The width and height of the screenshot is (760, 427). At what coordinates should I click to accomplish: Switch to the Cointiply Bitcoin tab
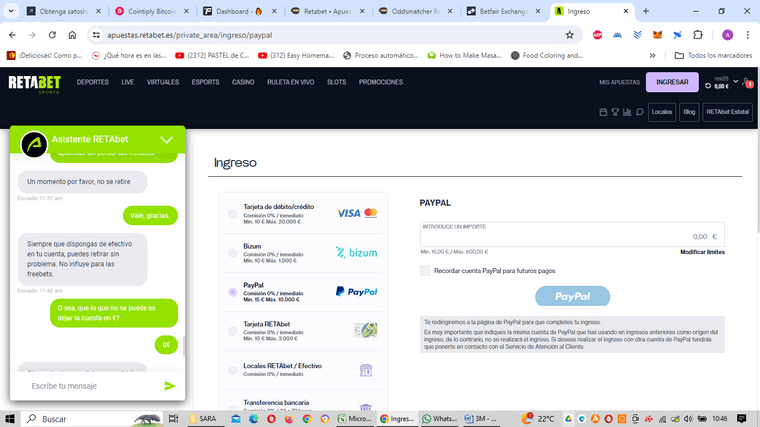coord(152,11)
